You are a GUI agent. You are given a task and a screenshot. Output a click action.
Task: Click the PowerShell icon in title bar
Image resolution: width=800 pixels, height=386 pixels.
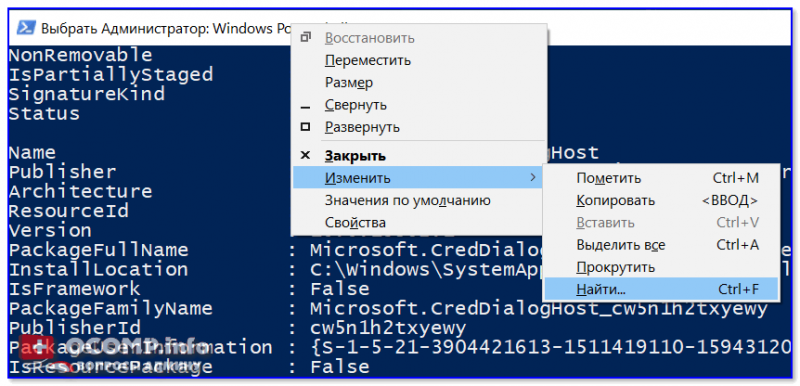tap(26, 27)
